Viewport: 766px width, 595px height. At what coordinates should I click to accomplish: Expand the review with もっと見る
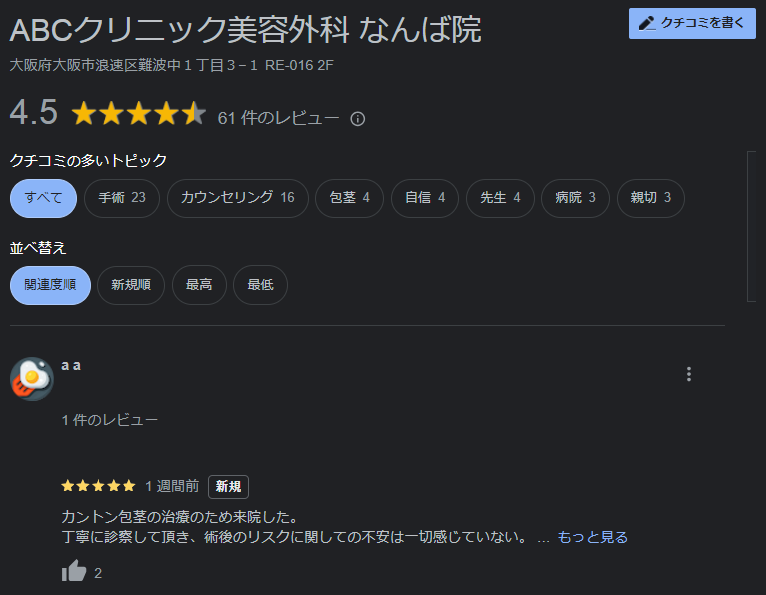coord(593,537)
